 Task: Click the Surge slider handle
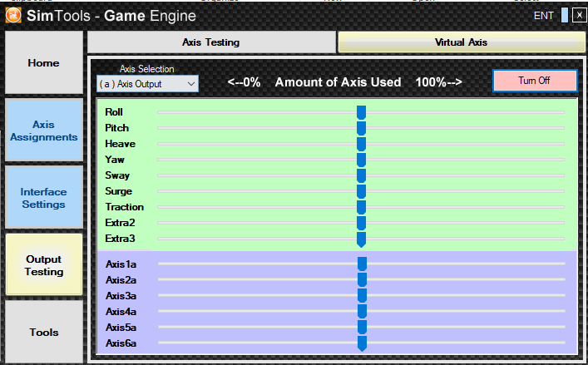click(x=361, y=191)
